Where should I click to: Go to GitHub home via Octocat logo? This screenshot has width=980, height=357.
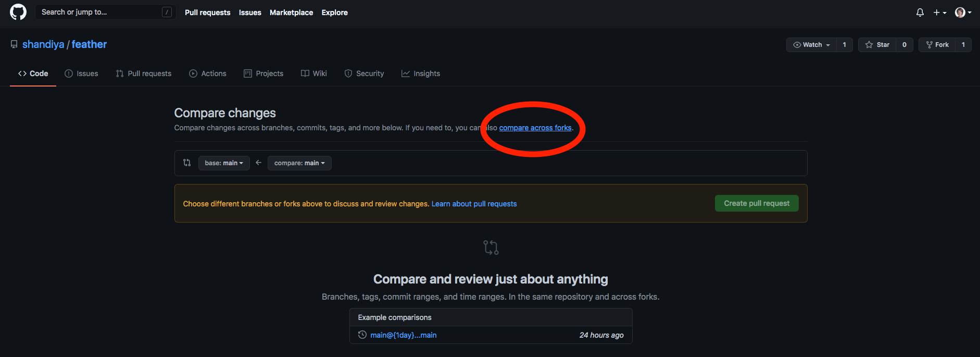18,12
